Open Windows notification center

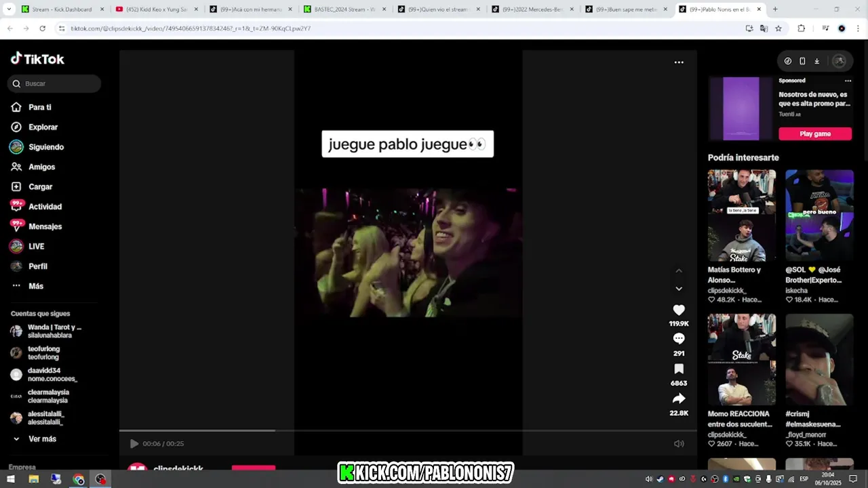pos(853,479)
